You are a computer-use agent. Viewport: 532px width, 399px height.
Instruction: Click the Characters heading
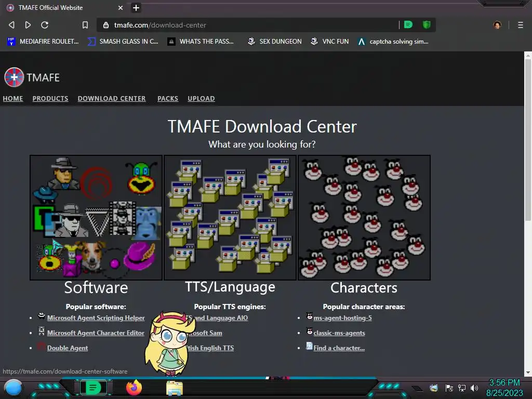[364, 288]
